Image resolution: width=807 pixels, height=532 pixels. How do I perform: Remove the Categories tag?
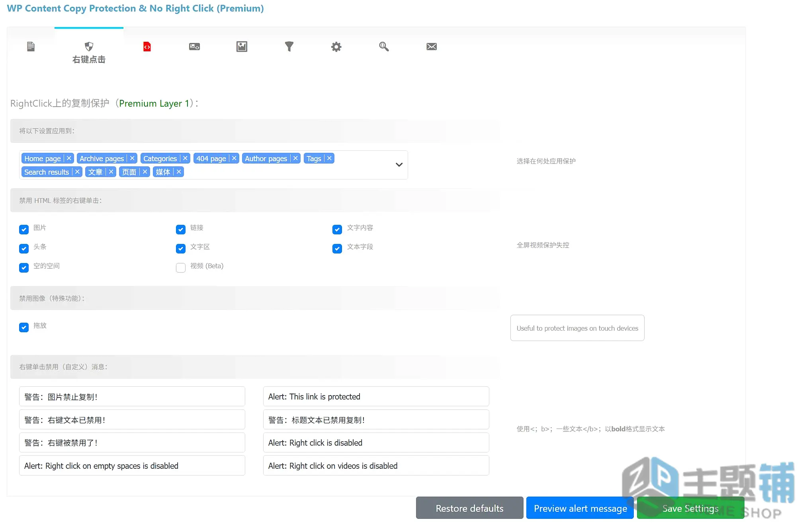coord(185,158)
